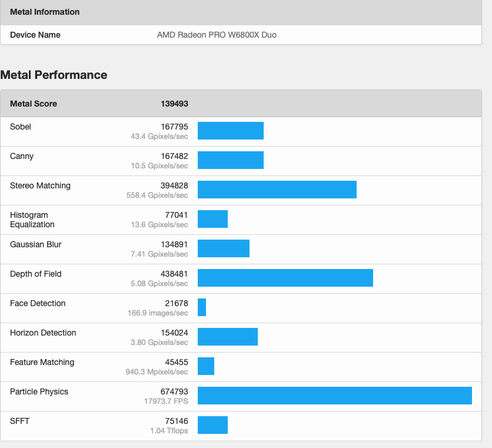Click the Particle Physics label

(x=39, y=392)
